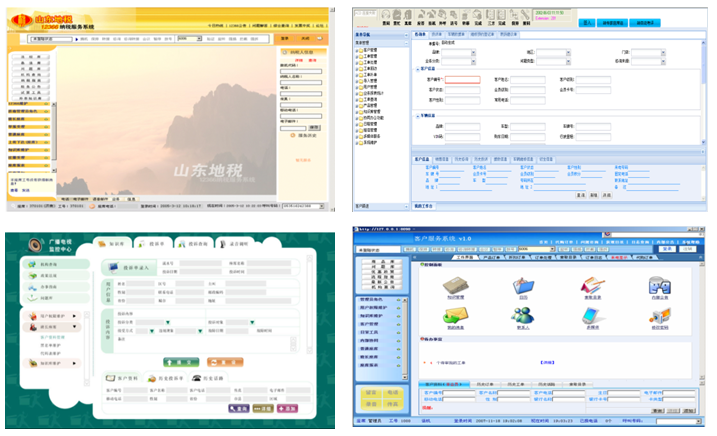This screenshot has width=717, height=436.
Task: Click the Shandong tax red emblem logo
Action: coord(21,20)
